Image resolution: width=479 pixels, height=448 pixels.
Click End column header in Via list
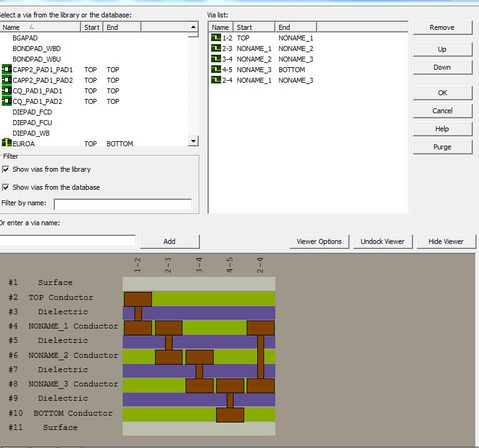click(x=295, y=27)
